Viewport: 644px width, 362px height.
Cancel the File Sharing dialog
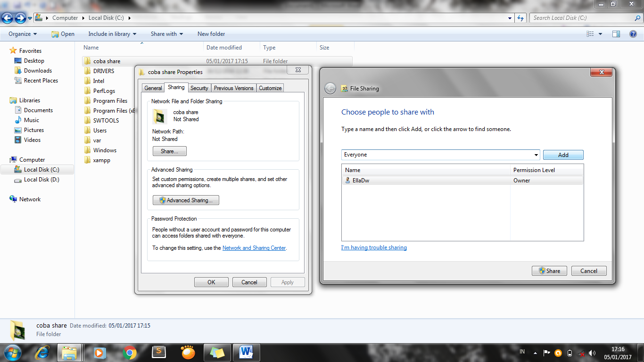point(589,271)
